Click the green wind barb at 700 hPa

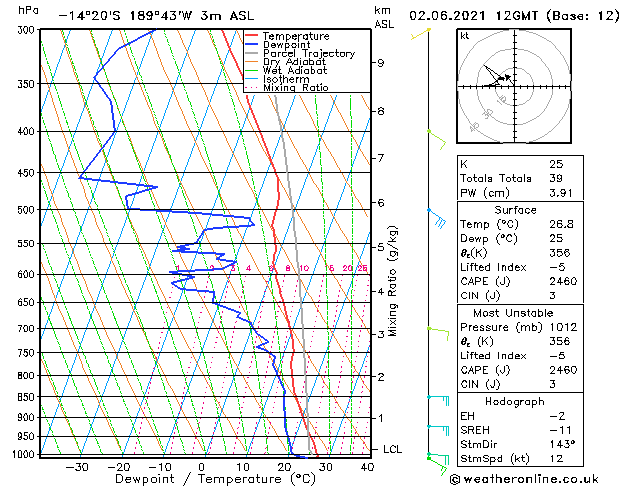438,334
